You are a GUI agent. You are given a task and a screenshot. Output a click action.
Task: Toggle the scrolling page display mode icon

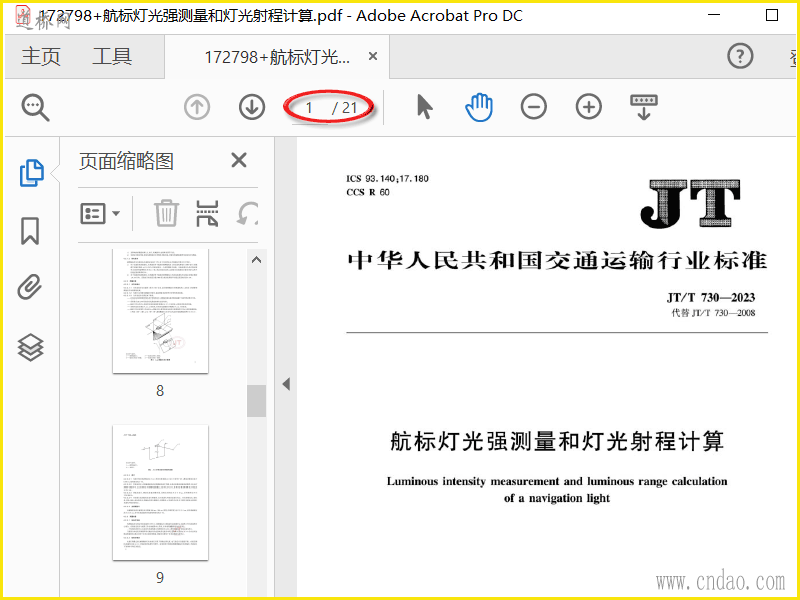[x=644, y=107]
